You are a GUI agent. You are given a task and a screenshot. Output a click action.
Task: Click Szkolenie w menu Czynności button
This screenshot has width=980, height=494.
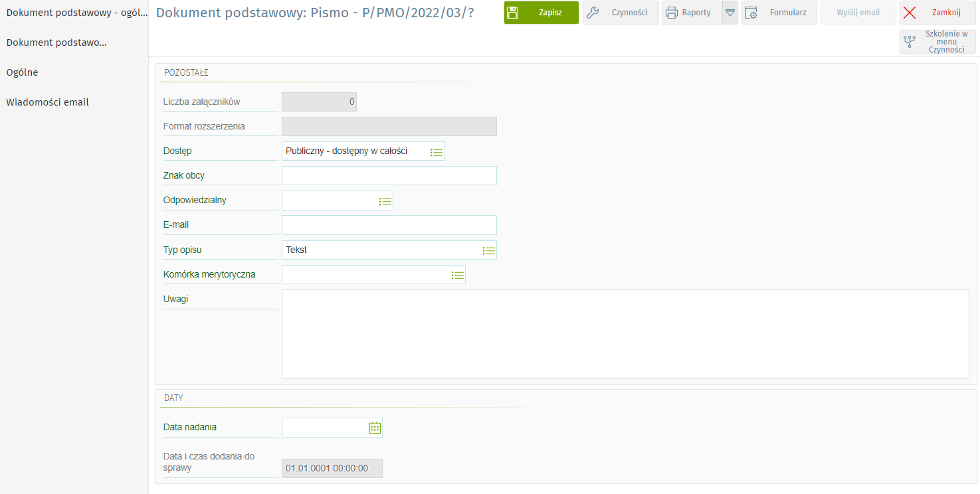[x=937, y=42]
